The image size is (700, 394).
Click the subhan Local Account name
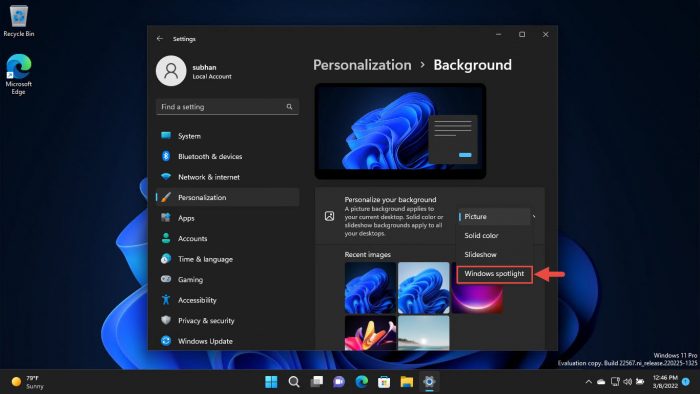click(212, 71)
